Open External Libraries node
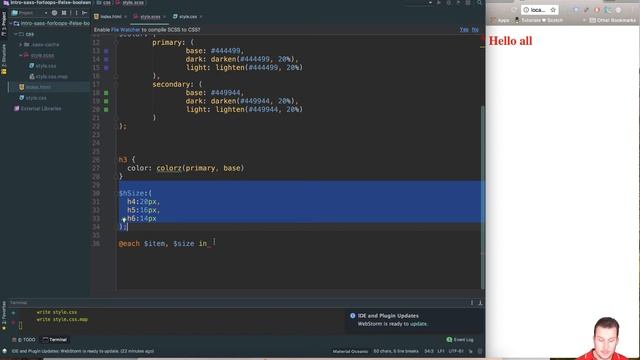This screenshot has width=640, height=360. click(x=38, y=109)
